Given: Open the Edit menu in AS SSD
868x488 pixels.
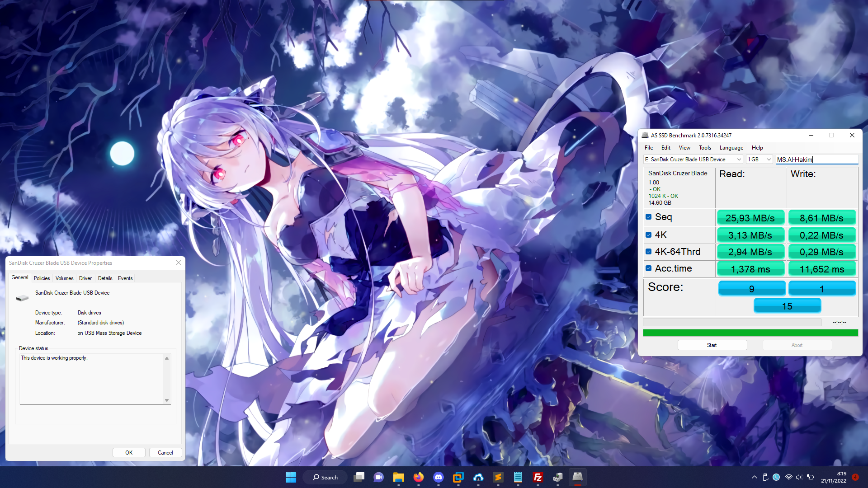Looking at the screenshot, I should 666,148.
